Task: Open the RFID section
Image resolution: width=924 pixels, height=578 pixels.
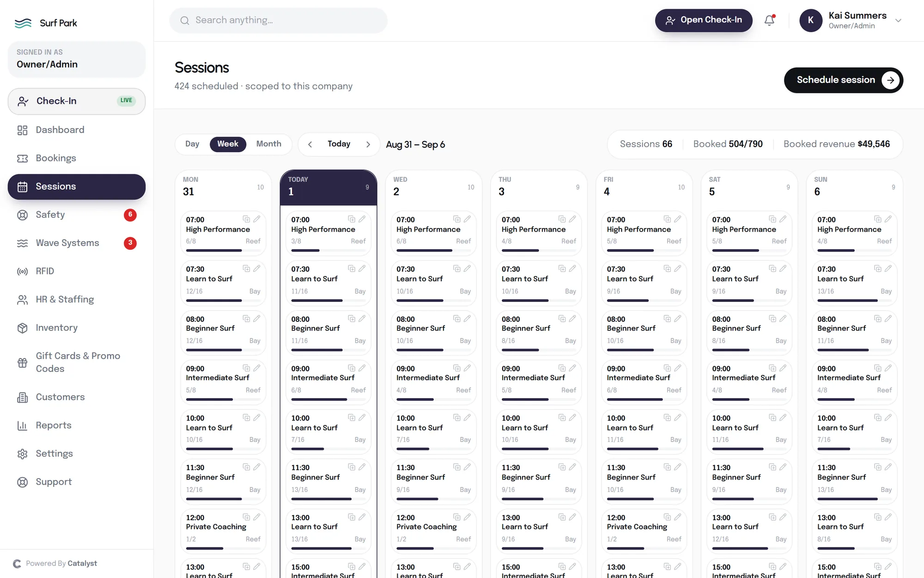Action: point(77,271)
